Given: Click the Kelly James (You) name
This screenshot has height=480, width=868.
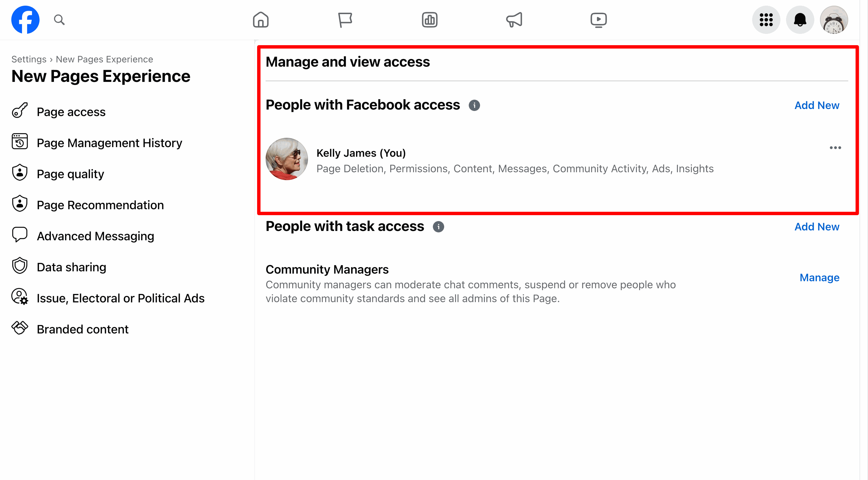Looking at the screenshot, I should (361, 153).
